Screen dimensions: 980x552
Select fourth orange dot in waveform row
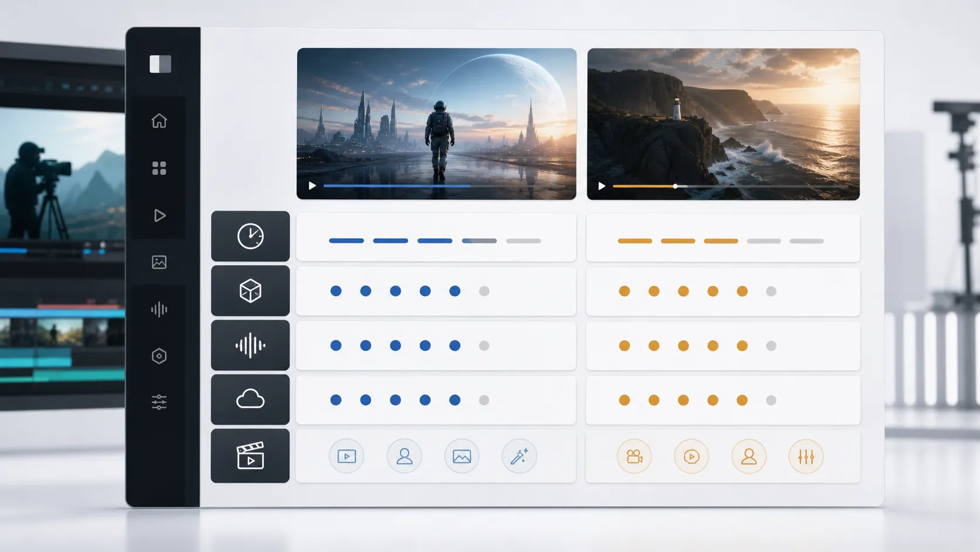(713, 346)
